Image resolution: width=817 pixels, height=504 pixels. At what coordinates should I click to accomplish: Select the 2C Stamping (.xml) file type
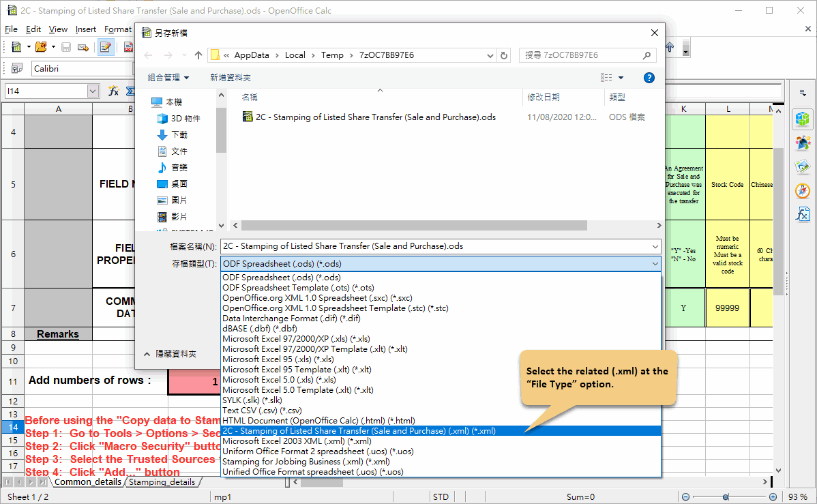441,431
